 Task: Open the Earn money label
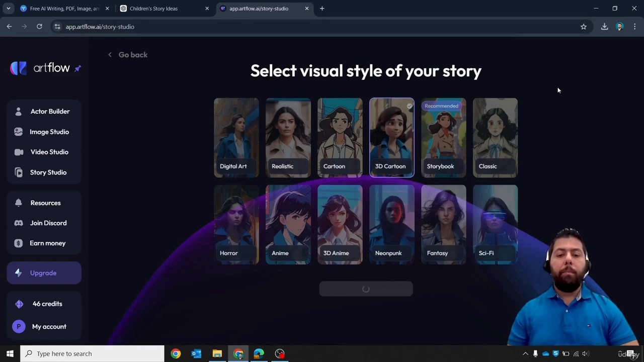coord(48,243)
